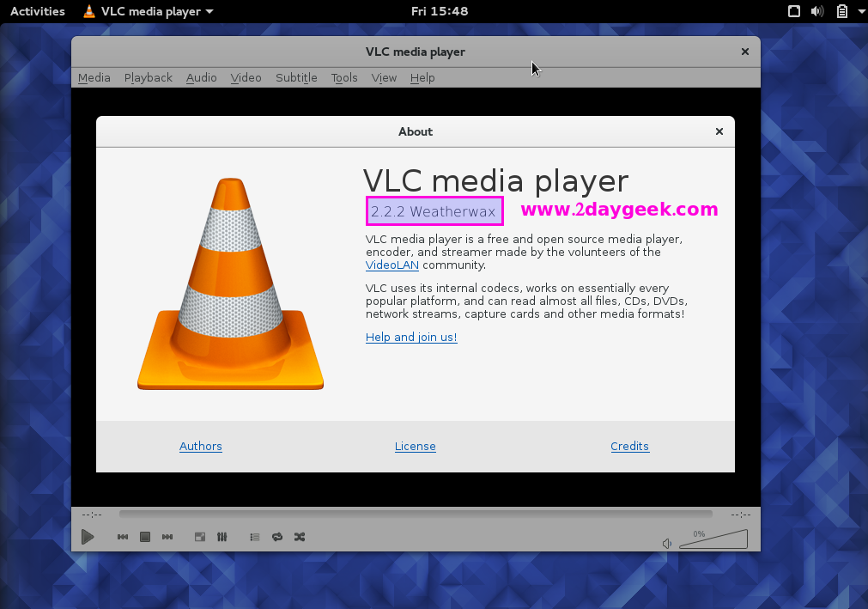The image size is (868, 609).
Task: Click the window indicator icon in top bar
Action: (794, 11)
